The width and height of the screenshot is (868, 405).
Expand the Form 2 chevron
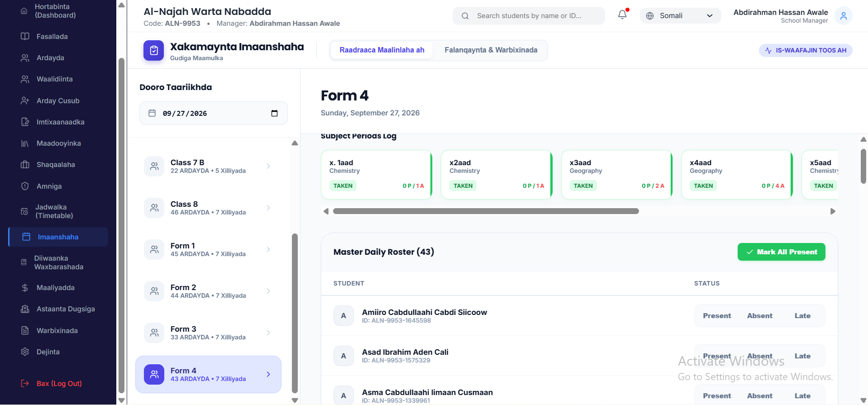pos(268,291)
